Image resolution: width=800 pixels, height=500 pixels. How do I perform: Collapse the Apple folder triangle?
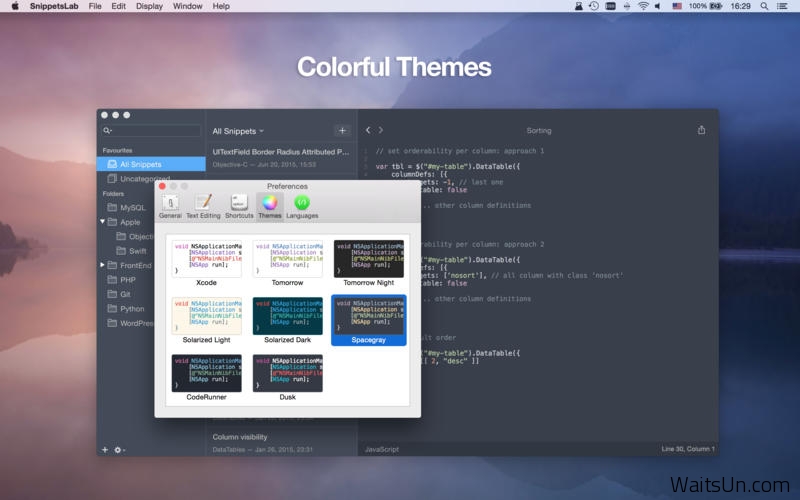103,221
